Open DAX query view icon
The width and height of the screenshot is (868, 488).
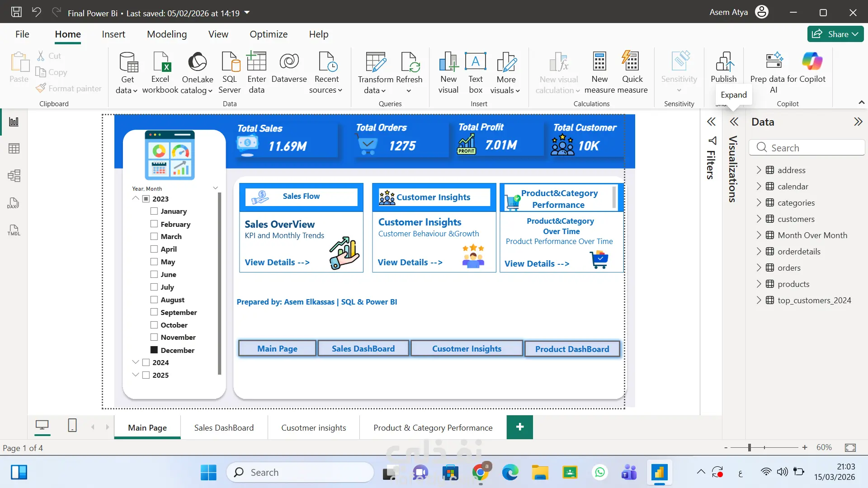tap(14, 203)
